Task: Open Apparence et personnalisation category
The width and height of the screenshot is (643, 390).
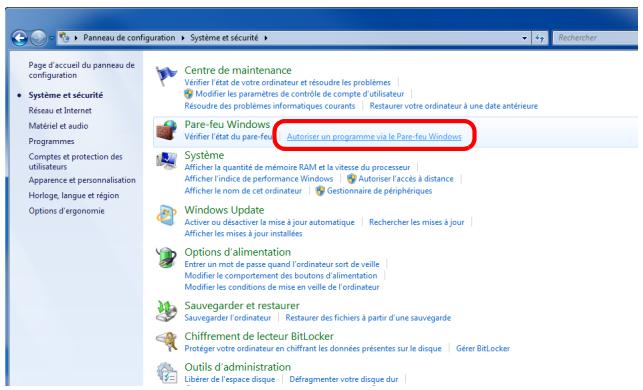Action: pyautogui.click(x=82, y=180)
